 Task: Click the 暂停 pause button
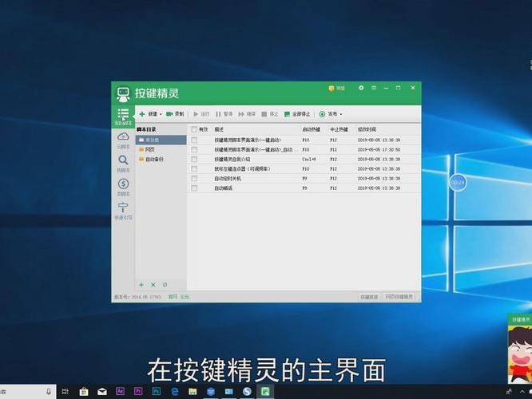coord(224,114)
